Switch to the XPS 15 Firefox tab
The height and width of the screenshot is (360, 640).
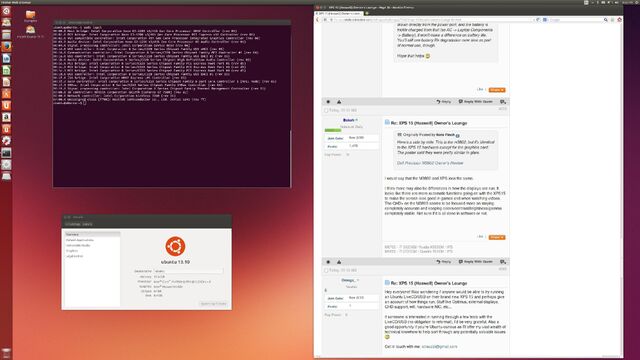click(338, 13)
